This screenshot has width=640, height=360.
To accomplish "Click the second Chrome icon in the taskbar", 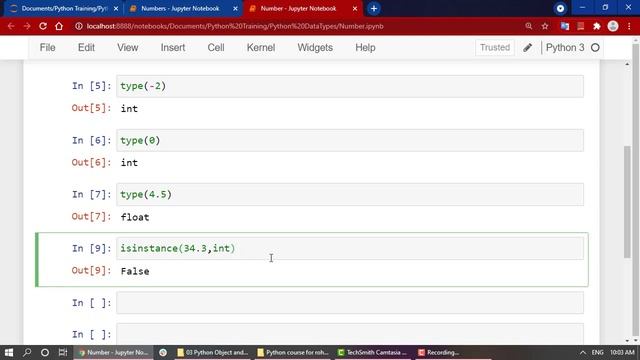I will tap(163, 352).
